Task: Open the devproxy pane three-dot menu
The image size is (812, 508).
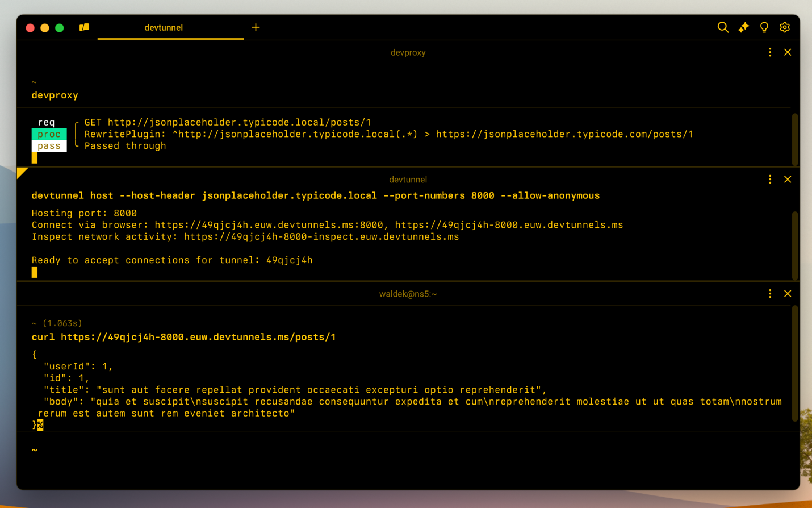Action: (769, 52)
